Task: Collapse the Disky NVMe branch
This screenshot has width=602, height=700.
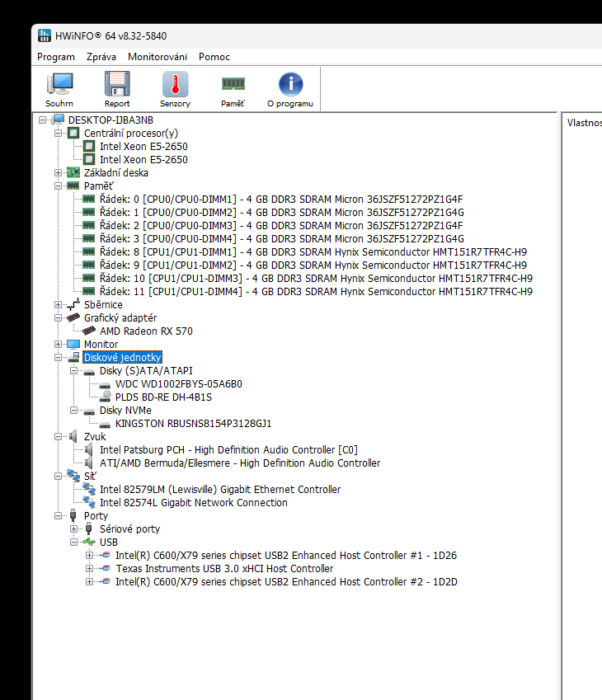Action: pos(73,410)
